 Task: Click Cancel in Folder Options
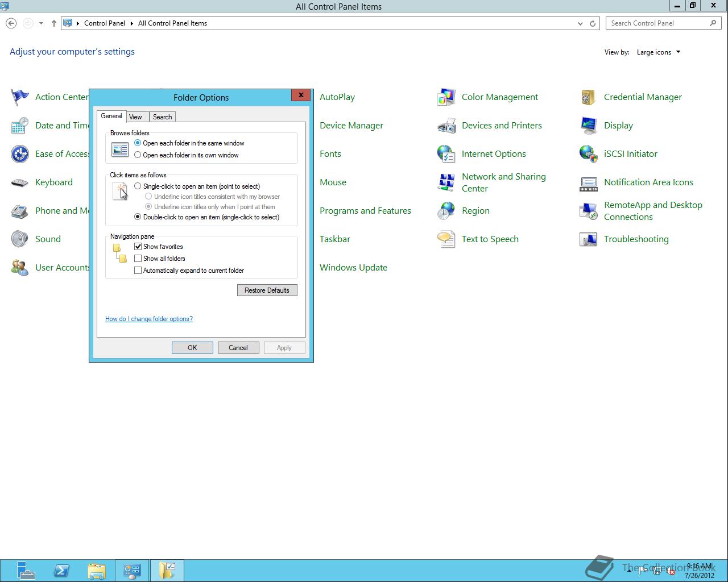tap(238, 348)
